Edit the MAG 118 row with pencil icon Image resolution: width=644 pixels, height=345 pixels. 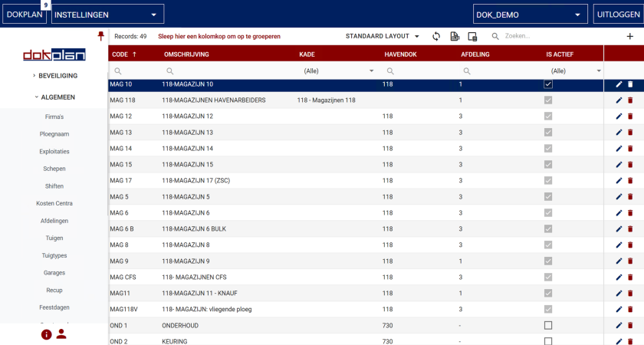point(619,100)
